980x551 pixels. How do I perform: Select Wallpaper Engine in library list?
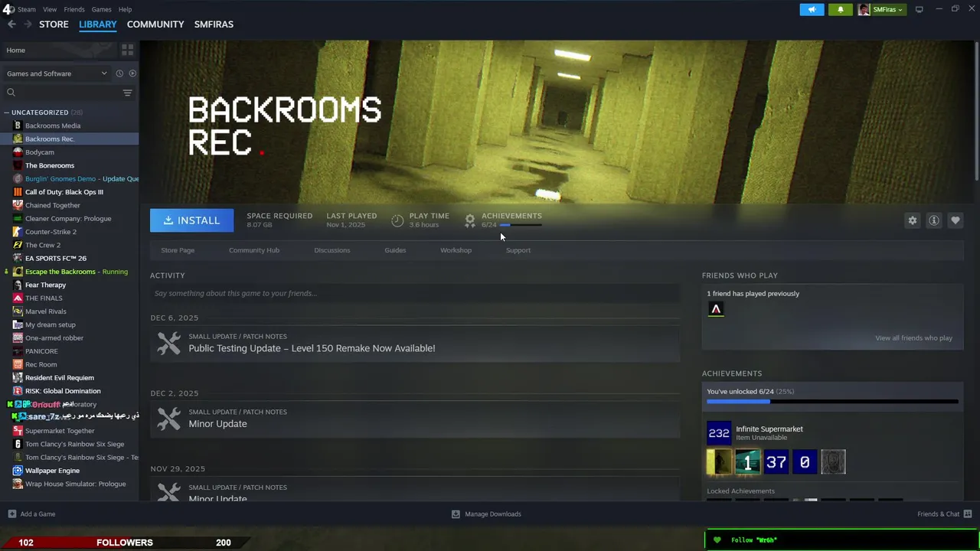[52, 471]
